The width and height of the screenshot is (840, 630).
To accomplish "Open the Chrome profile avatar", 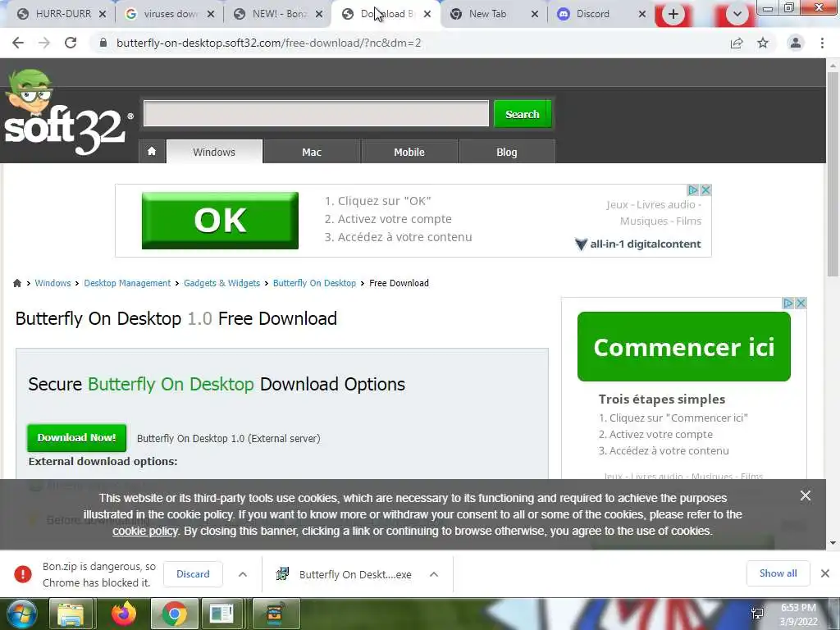I will click(796, 43).
